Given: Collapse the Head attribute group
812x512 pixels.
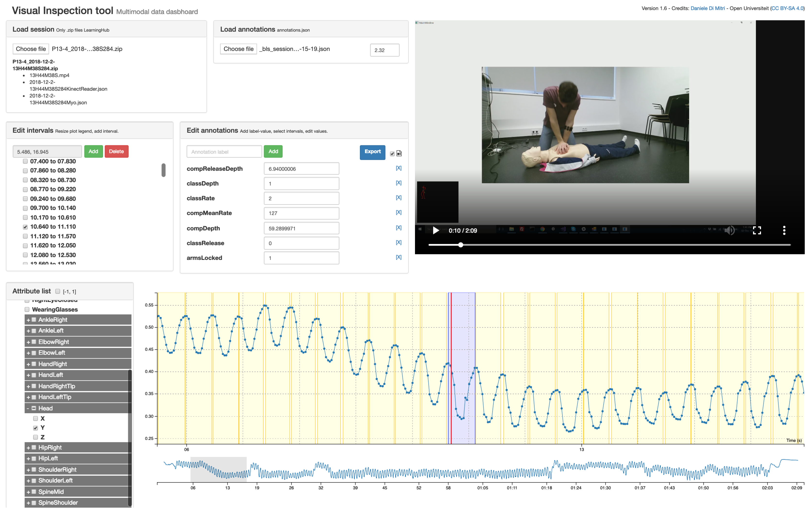Looking at the screenshot, I should click(x=28, y=409).
